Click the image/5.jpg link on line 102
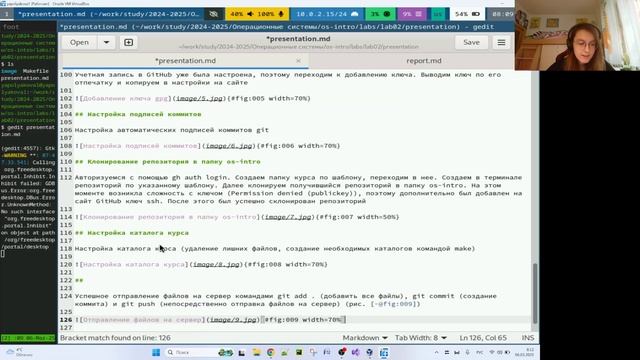Image resolution: width=640 pixels, height=360 pixels. (x=200, y=98)
